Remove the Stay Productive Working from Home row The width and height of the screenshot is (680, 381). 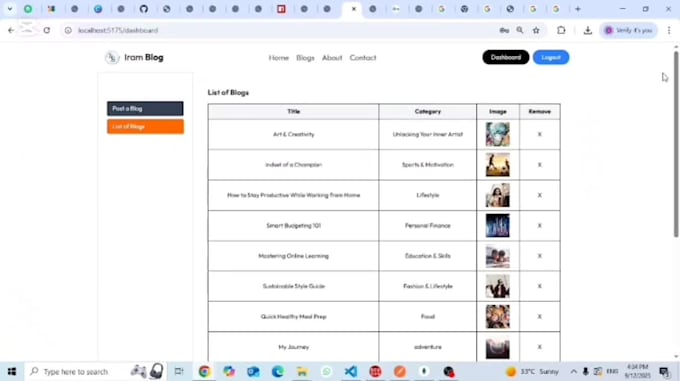(539, 195)
